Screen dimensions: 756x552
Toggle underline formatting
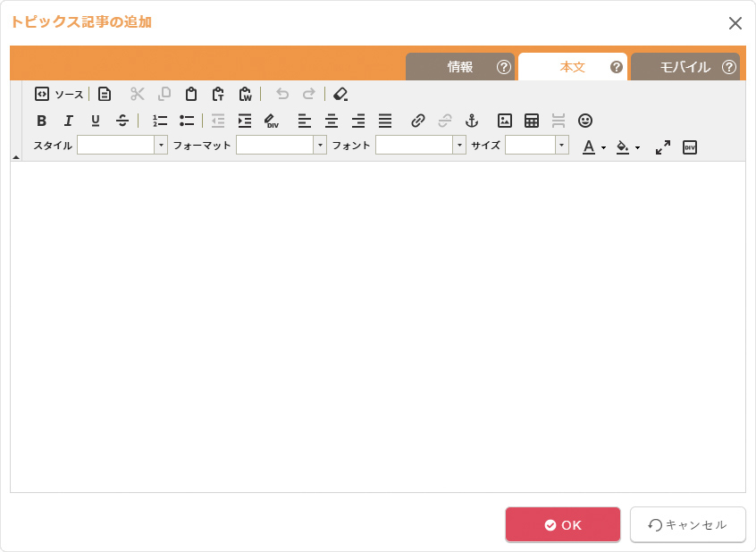[x=96, y=121]
